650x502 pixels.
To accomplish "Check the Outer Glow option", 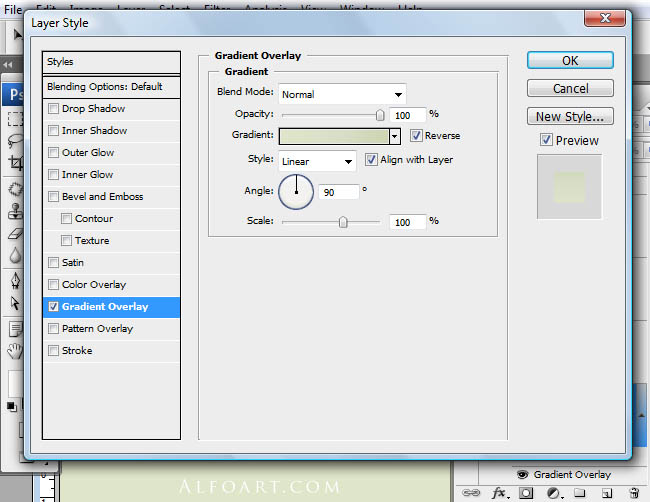I will point(53,153).
